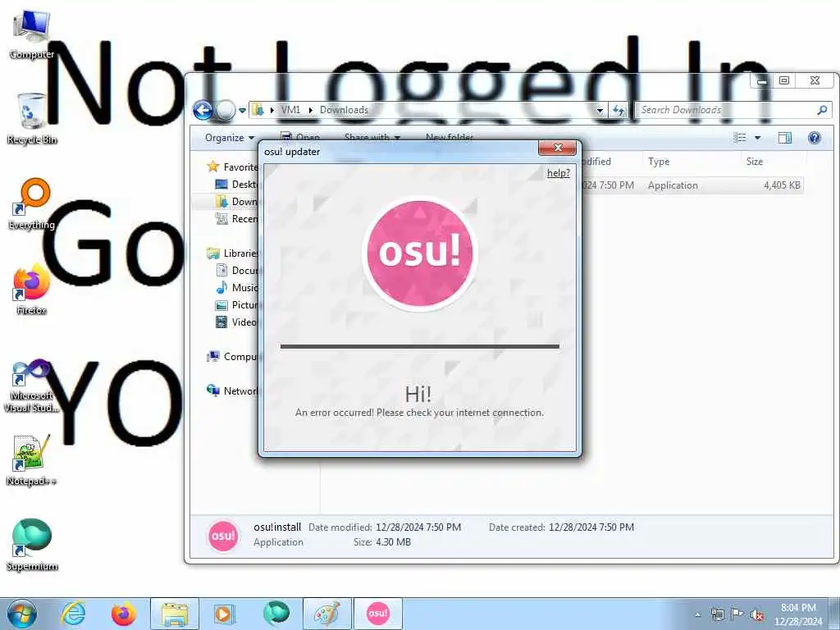The width and height of the screenshot is (840, 630).
Task: Show hidden tray icons arrow
Action: 697,615
